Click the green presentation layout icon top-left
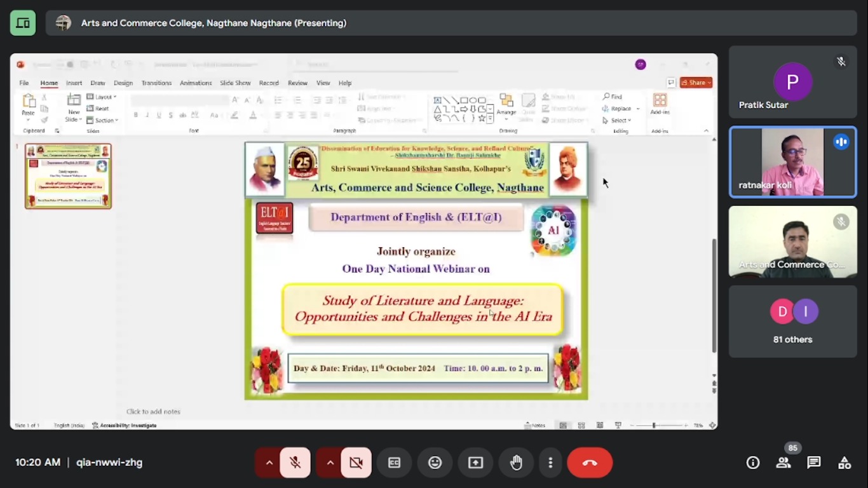This screenshot has height=488, width=868. (x=23, y=23)
